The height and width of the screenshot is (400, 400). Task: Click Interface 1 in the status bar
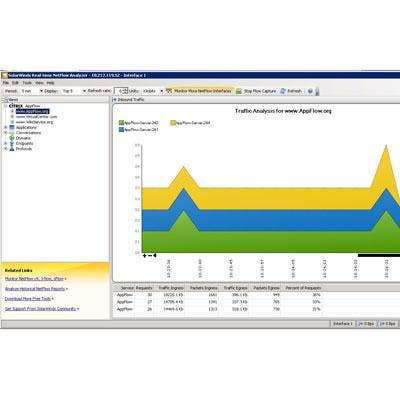click(343, 324)
